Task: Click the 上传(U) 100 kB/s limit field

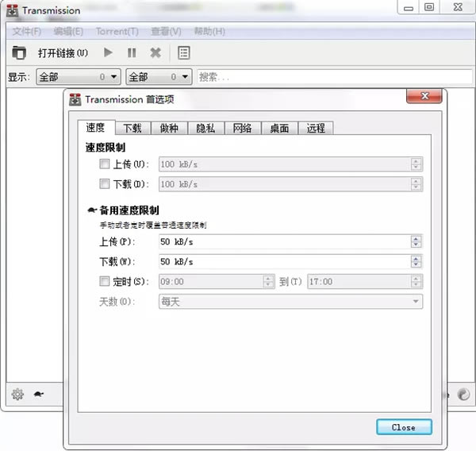Action: click(290, 164)
